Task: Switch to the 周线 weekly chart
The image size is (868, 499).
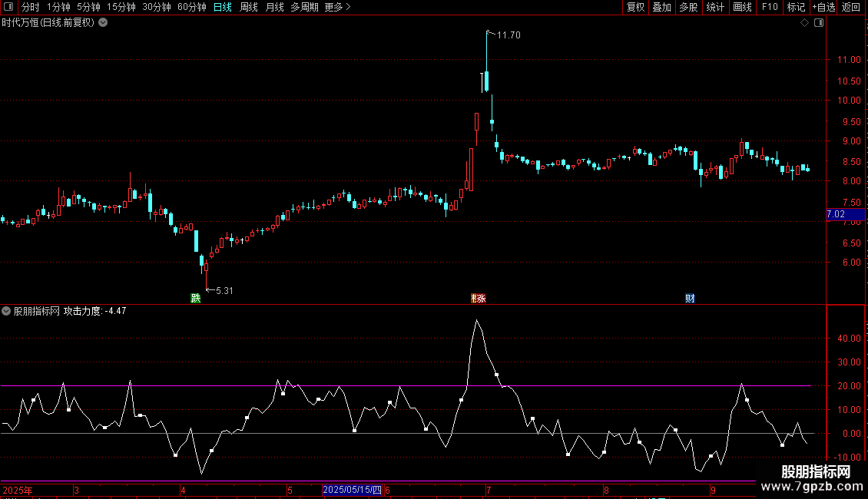Action: click(249, 7)
